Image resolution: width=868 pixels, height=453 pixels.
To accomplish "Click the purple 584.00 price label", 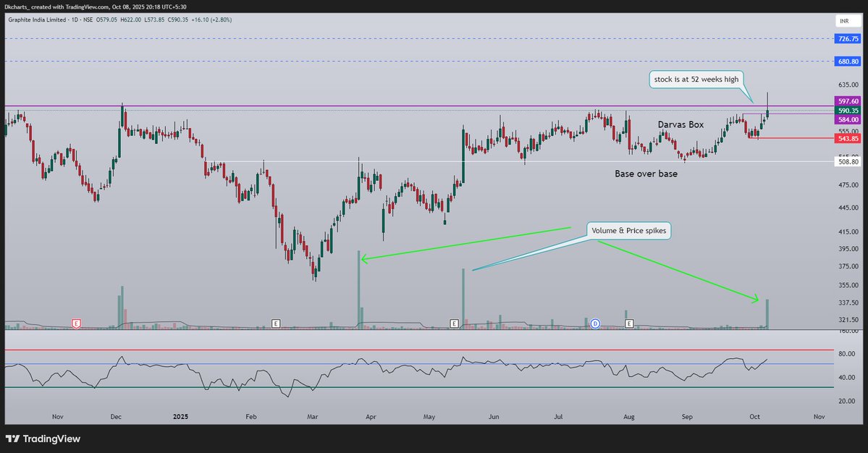I will [x=848, y=119].
